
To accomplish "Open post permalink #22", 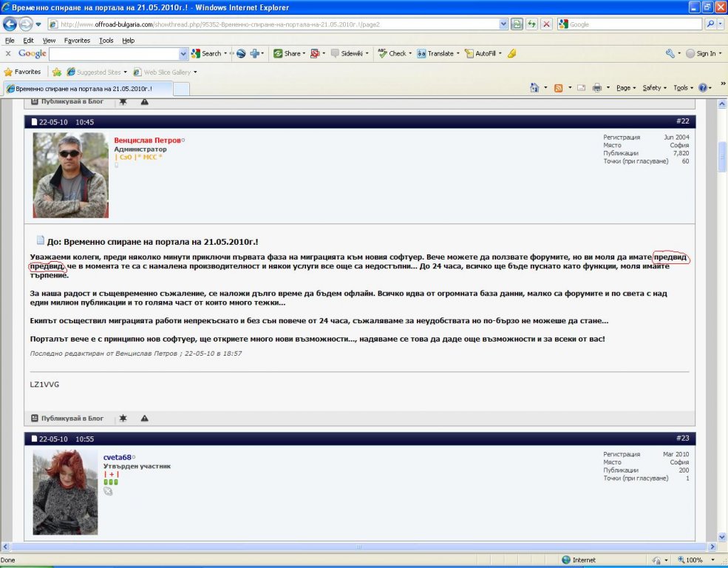I will (682, 121).
